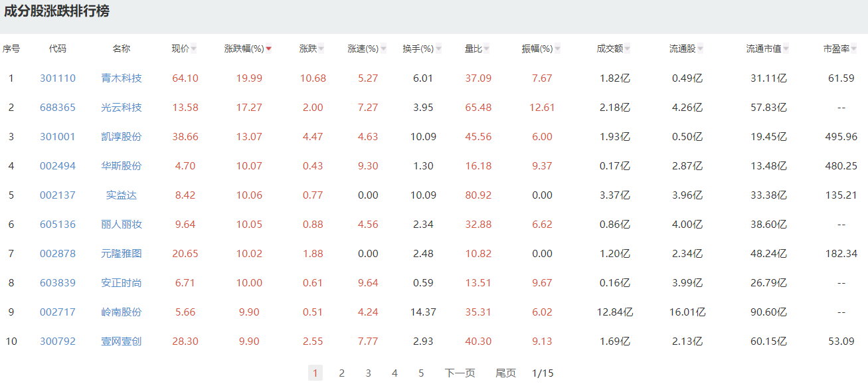Go to page 2

click(x=342, y=373)
